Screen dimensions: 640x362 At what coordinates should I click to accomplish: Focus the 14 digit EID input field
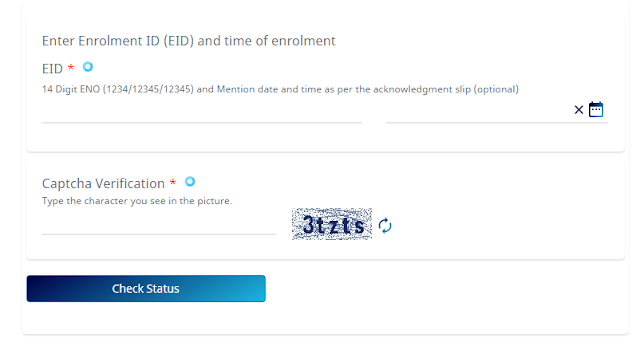coord(202,111)
